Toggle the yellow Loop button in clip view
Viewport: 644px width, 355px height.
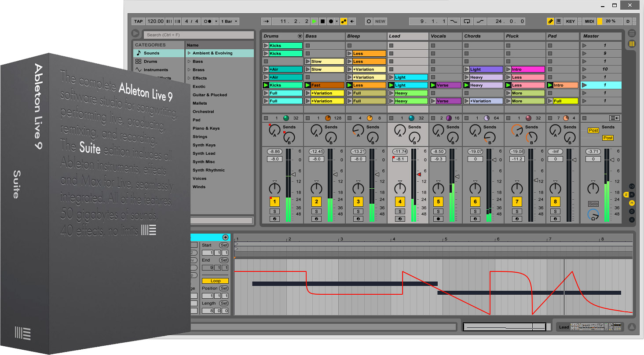(x=215, y=281)
